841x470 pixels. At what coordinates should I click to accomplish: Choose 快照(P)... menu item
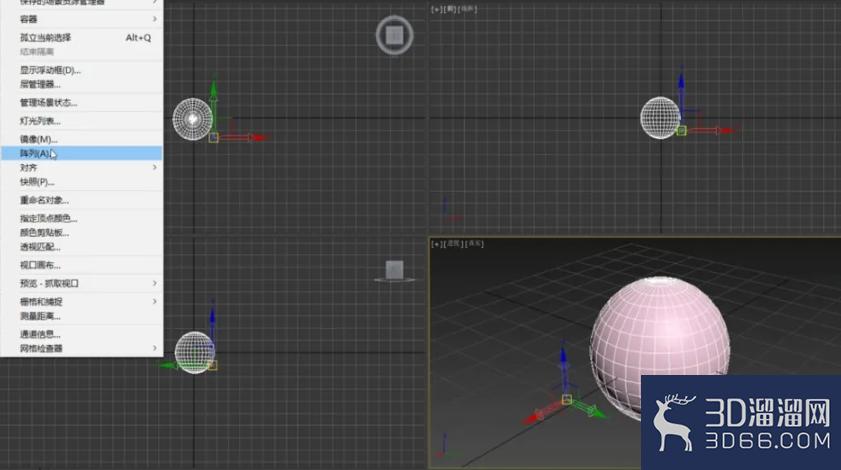pos(82,182)
